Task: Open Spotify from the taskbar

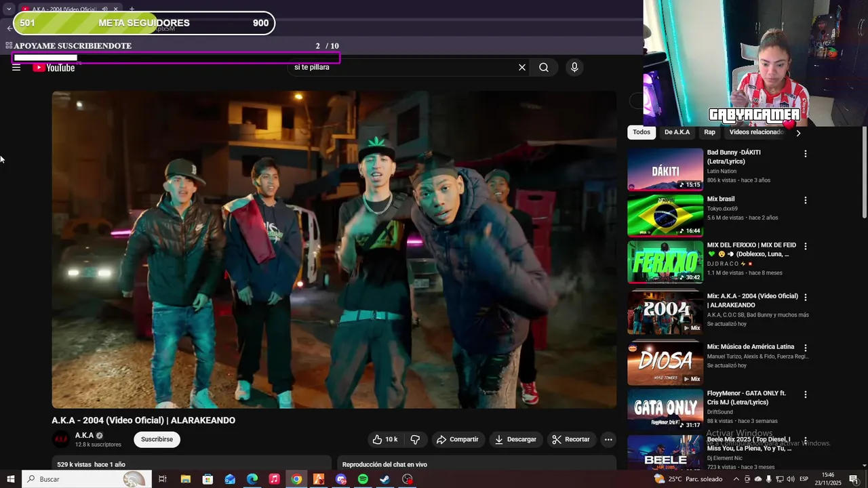Action: [x=363, y=479]
